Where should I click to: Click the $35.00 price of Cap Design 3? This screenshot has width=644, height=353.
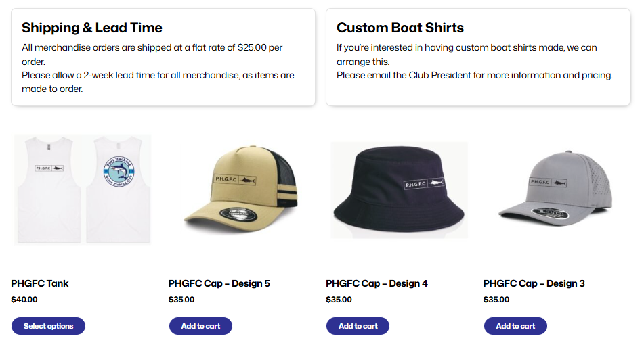[x=496, y=300]
